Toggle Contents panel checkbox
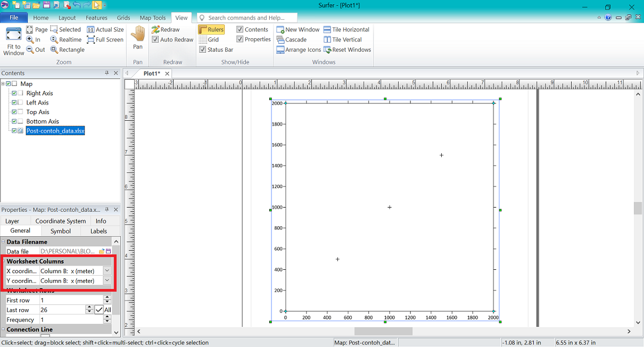This screenshot has width=644, height=347. click(240, 29)
